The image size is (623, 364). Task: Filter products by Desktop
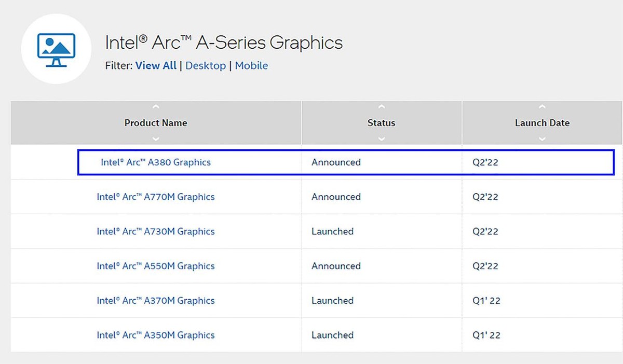coord(206,66)
